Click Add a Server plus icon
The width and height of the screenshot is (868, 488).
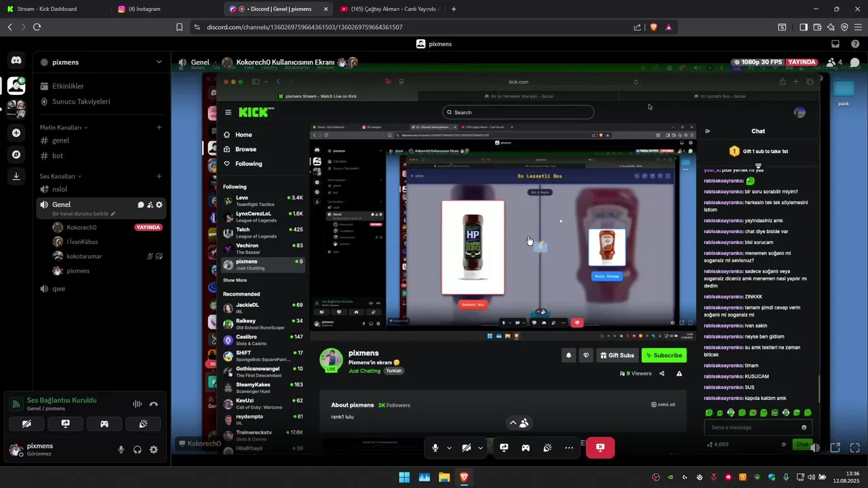click(16, 133)
